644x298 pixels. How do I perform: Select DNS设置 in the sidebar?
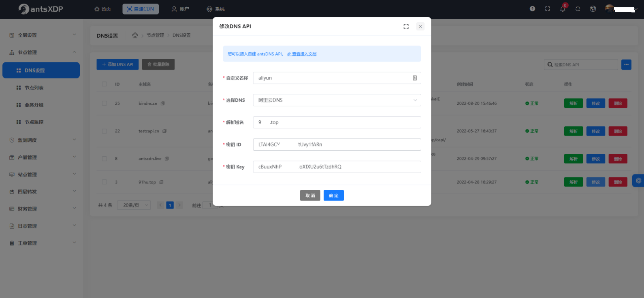(x=41, y=70)
